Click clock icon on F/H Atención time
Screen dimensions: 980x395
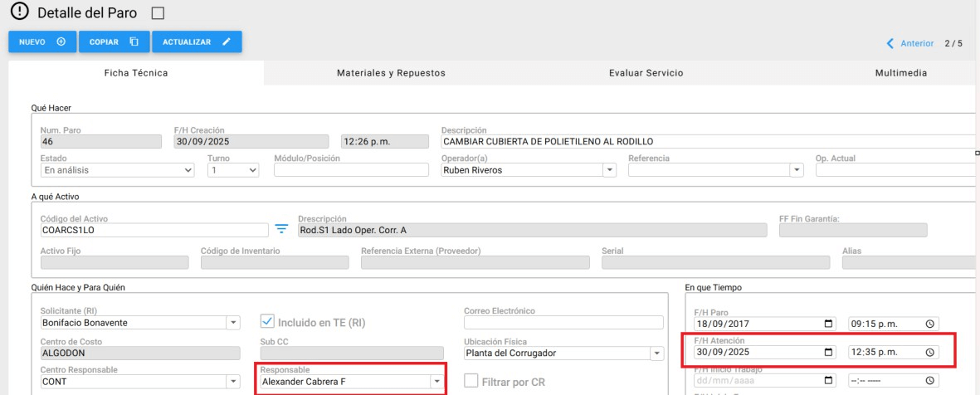929,352
